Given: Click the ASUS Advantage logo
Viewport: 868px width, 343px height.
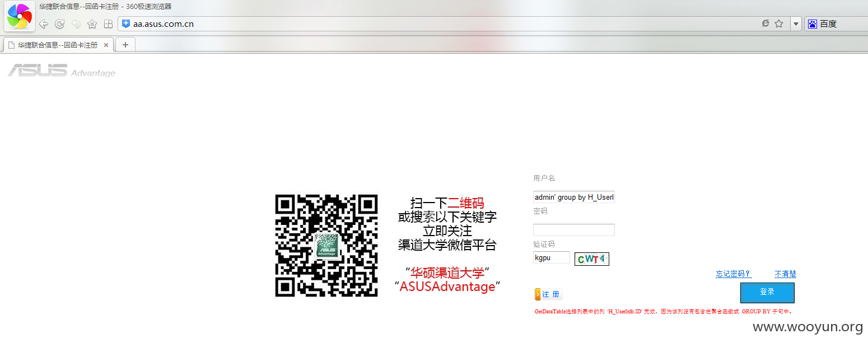Looking at the screenshot, I should [62, 71].
